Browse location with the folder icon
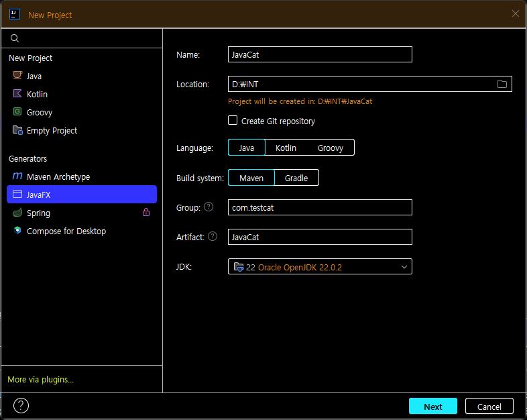Screen dimensions: 527x420 pyautogui.click(x=502, y=84)
